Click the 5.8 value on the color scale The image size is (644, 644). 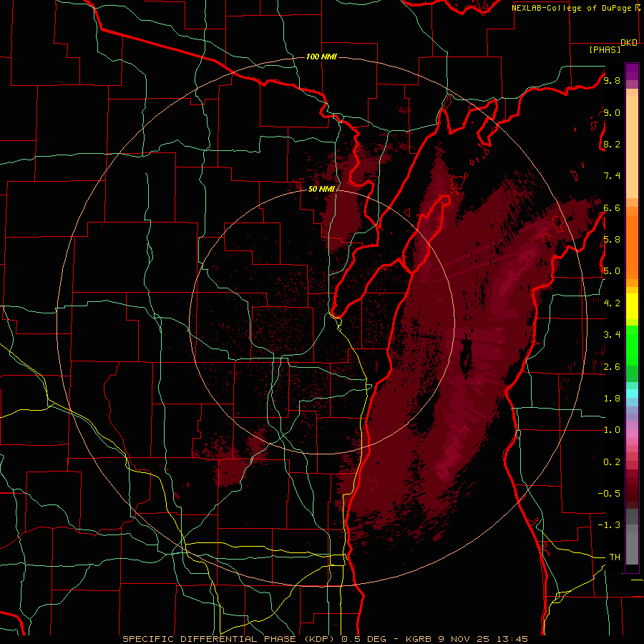click(612, 240)
